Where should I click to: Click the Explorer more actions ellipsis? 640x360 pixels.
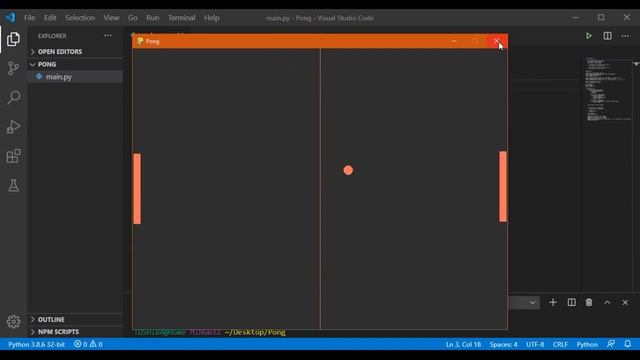pyautogui.click(x=108, y=36)
